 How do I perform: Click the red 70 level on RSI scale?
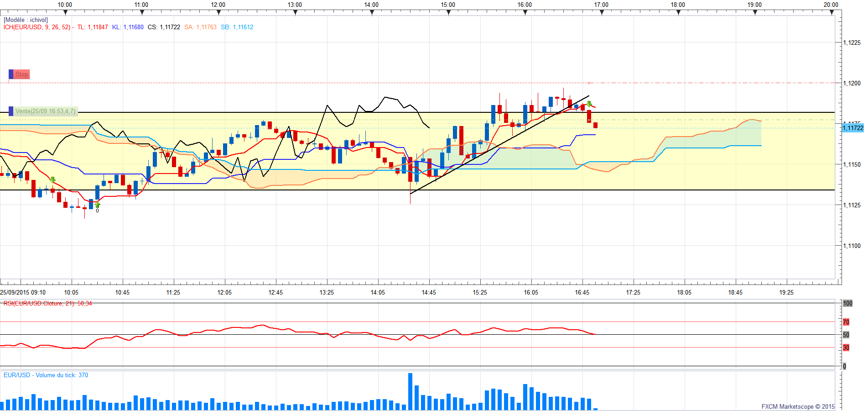pyautogui.click(x=846, y=322)
